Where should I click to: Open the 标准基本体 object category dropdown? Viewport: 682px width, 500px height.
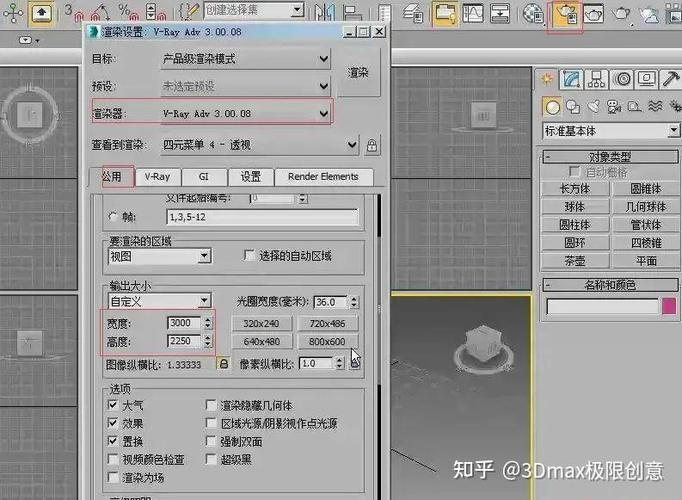611,130
